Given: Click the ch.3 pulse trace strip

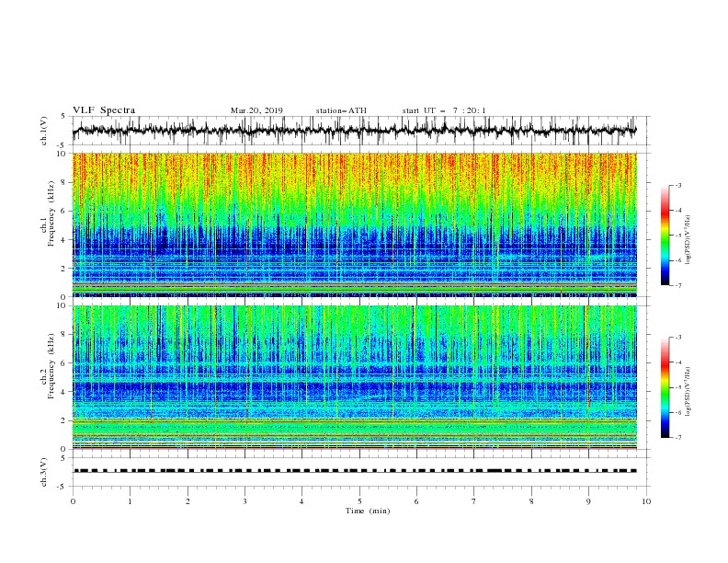Looking at the screenshot, I should point(354,471).
